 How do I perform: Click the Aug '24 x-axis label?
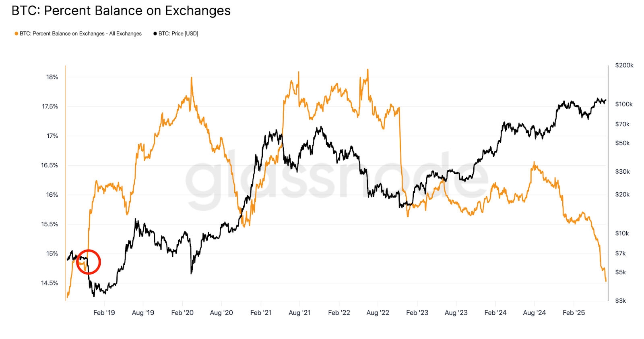coord(534,312)
